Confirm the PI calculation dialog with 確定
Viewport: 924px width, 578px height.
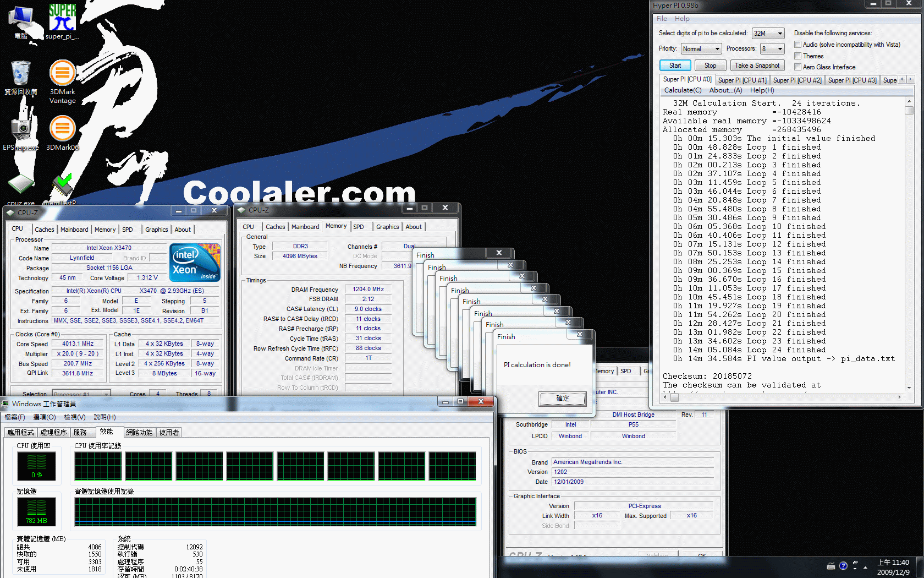(562, 399)
